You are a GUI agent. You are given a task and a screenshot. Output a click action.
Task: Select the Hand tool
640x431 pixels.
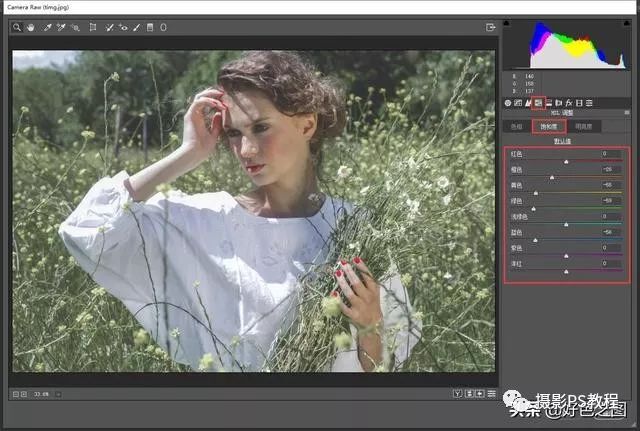point(30,27)
